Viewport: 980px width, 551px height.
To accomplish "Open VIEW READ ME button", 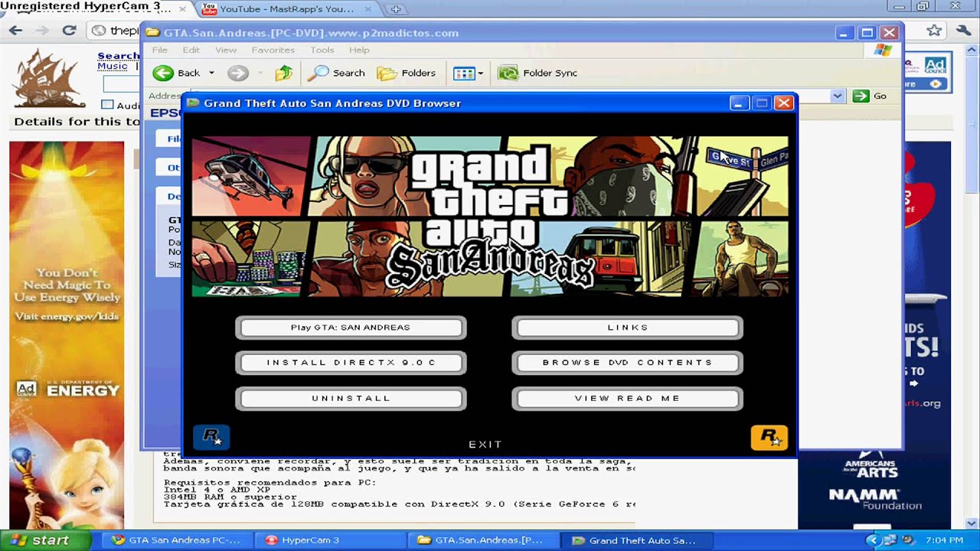I will pos(628,399).
